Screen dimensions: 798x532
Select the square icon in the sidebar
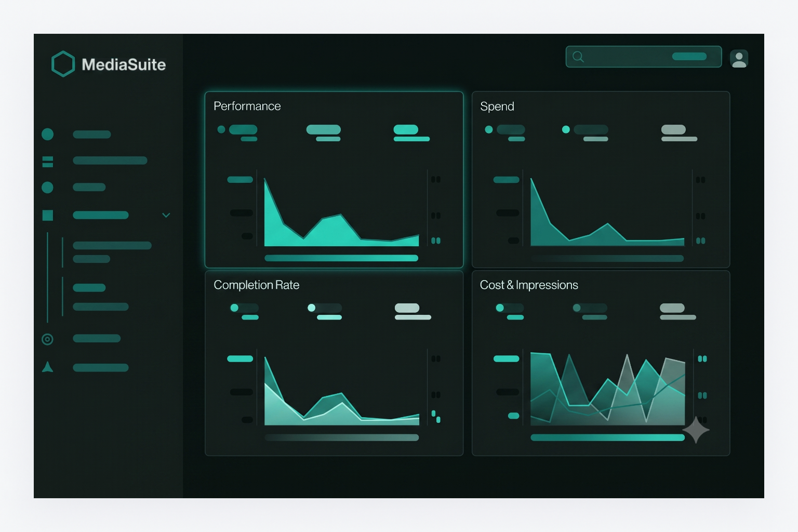click(x=47, y=215)
